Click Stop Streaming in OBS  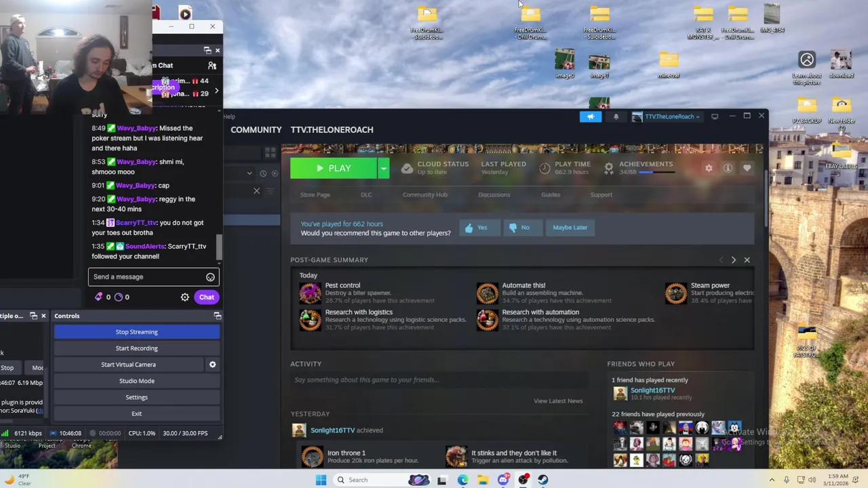coord(136,332)
